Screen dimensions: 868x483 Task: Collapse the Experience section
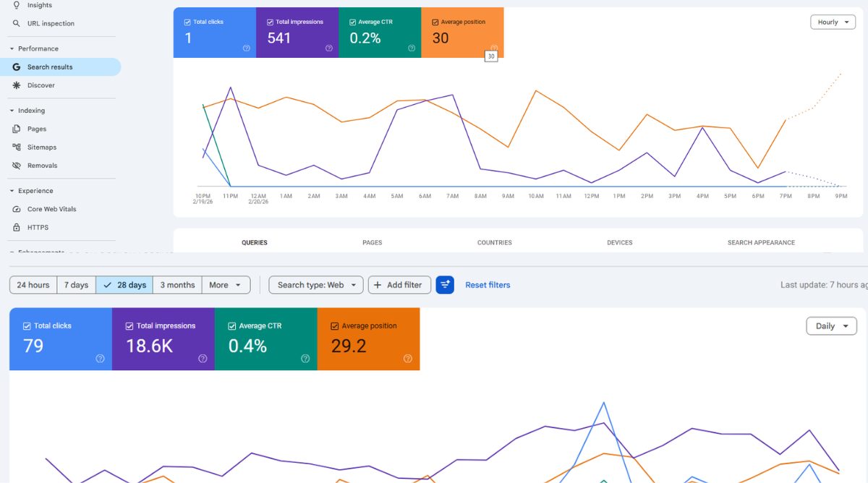(x=12, y=191)
